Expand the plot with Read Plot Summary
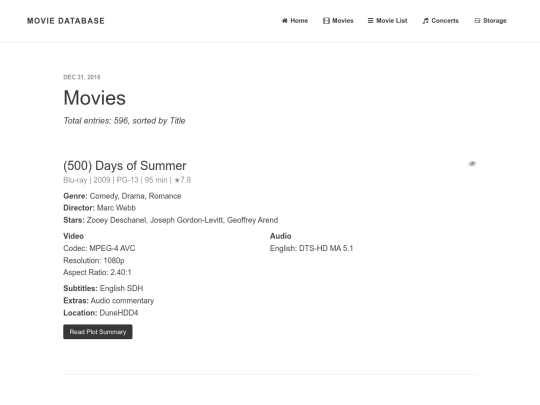 [98, 332]
